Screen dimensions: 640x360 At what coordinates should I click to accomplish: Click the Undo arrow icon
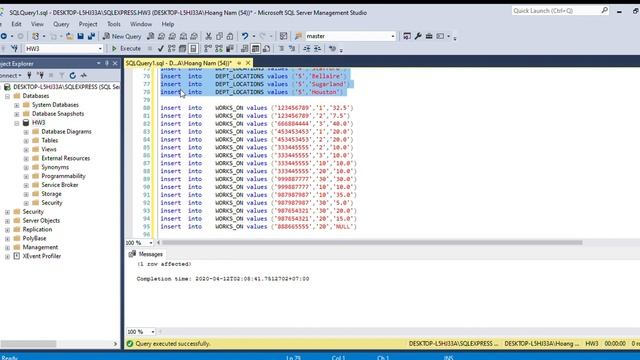pos(245,36)
